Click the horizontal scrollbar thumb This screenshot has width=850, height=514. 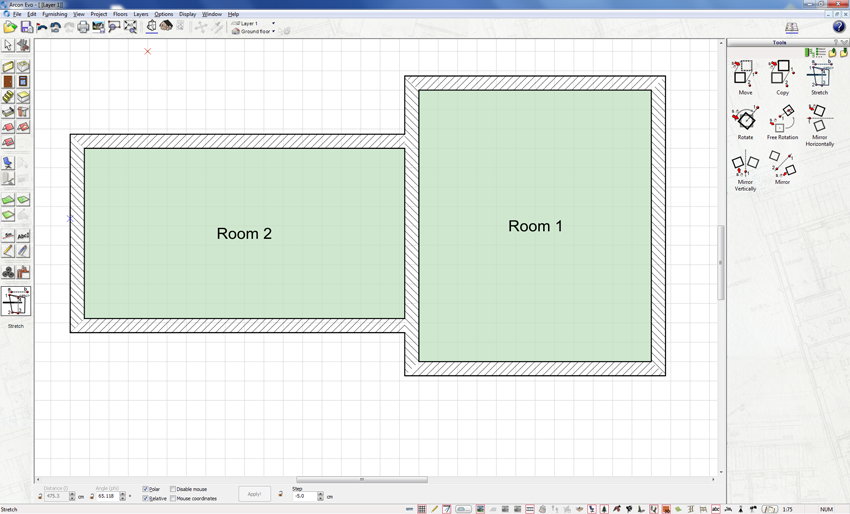362,479
